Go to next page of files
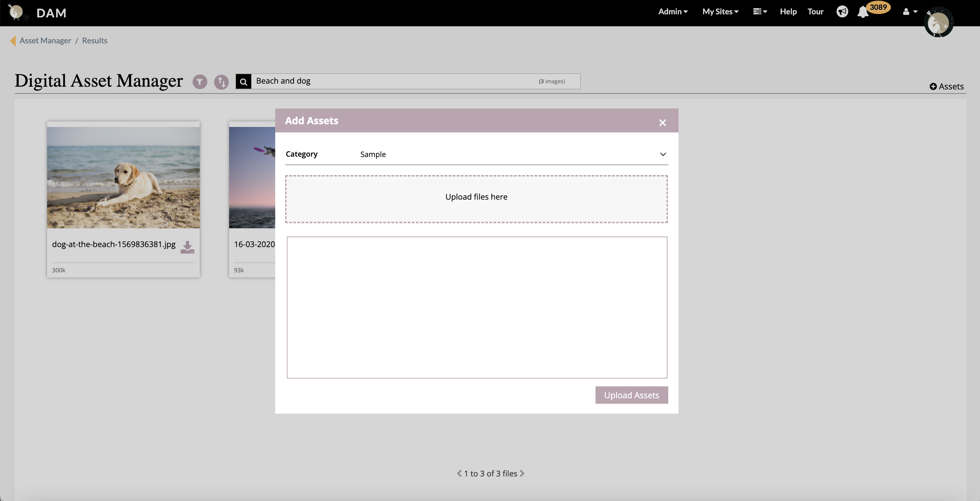This screenshot has height=501, width=980. click(522, 473)
